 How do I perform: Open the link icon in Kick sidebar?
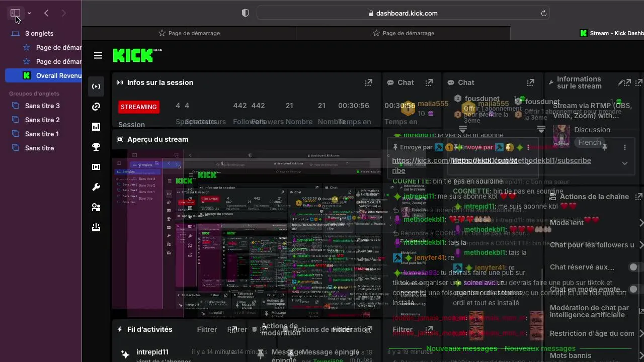coord(96,107)
